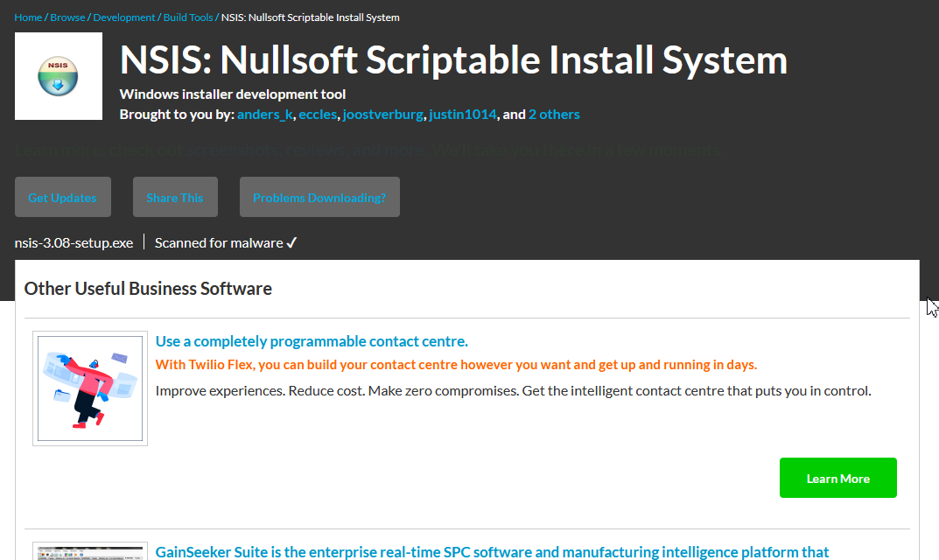Click the 'Scanned for malware' text
The height and width of the screenshot is (560, 939).
219,243
